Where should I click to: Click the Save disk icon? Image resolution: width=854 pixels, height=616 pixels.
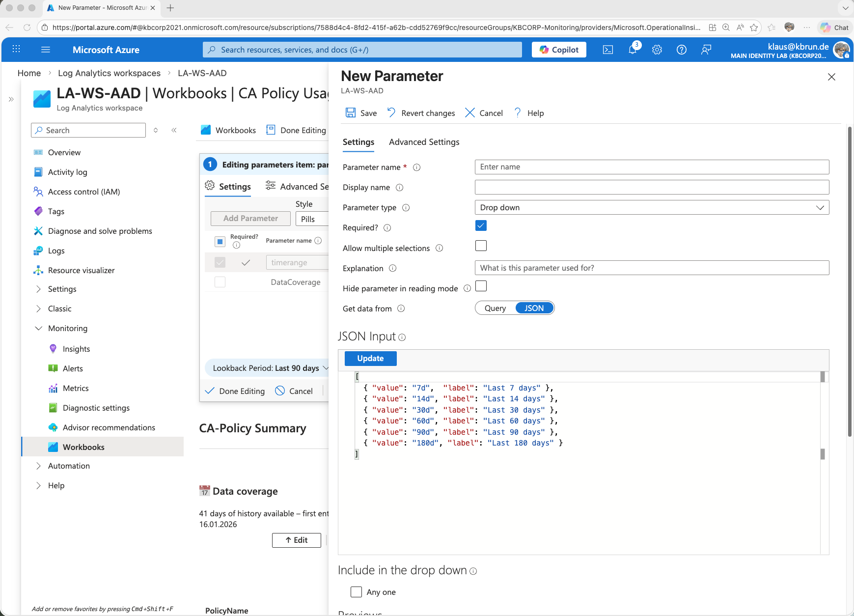coord(351,113)
